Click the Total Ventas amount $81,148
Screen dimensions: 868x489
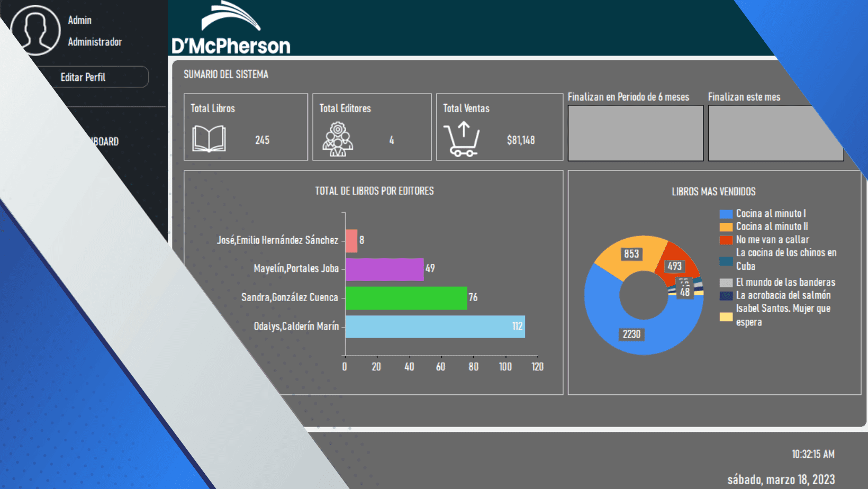point(521,140)
